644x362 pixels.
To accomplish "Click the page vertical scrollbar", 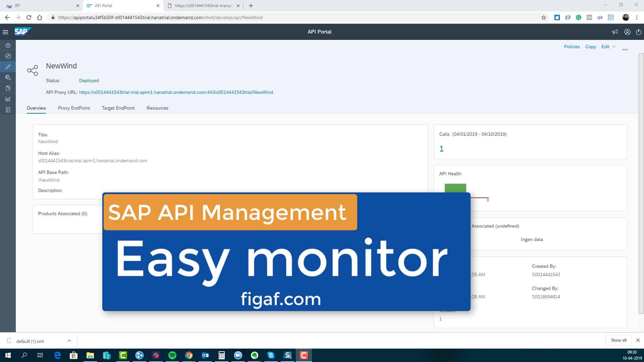I will click(x=641, y=183).
